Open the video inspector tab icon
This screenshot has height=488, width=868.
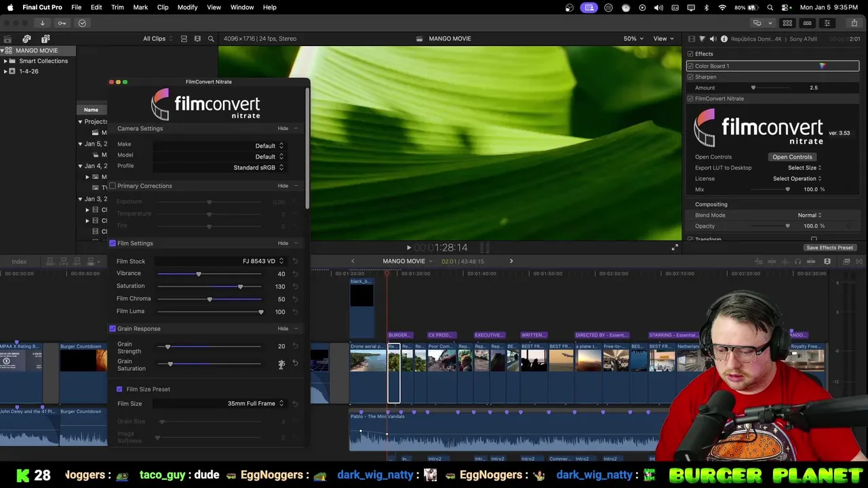(x=691, y=39)
